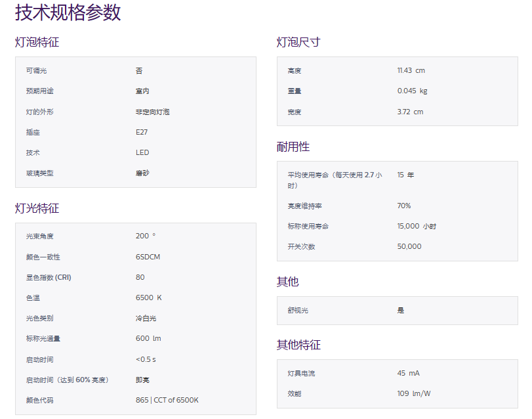Click the 宽度 label
The width and height of the screenshot is (532, 419).
(295, 112)
